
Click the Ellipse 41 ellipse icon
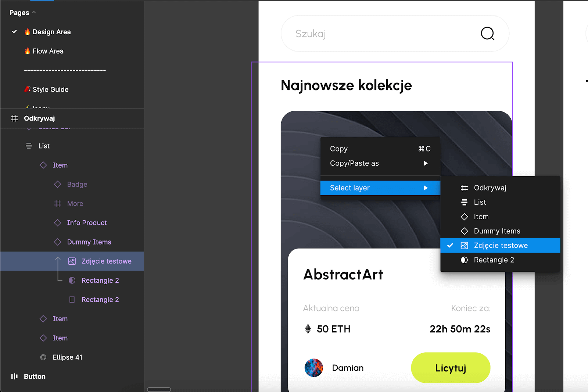43,357
